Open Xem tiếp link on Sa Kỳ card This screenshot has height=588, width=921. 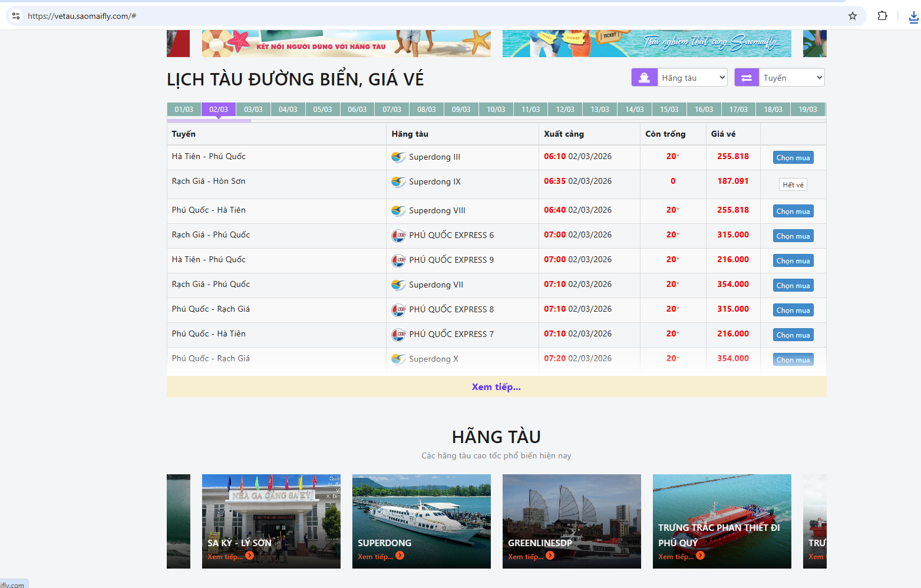coord(225,557)
